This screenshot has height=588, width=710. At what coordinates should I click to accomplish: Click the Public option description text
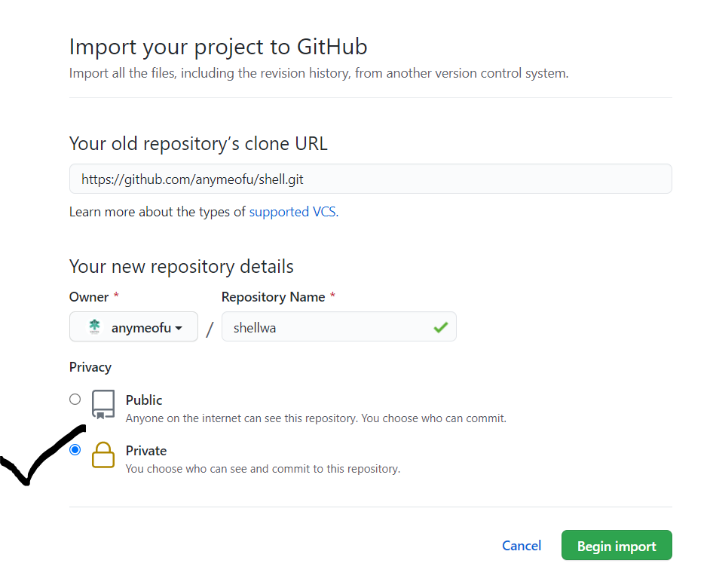tap(316, 418)
